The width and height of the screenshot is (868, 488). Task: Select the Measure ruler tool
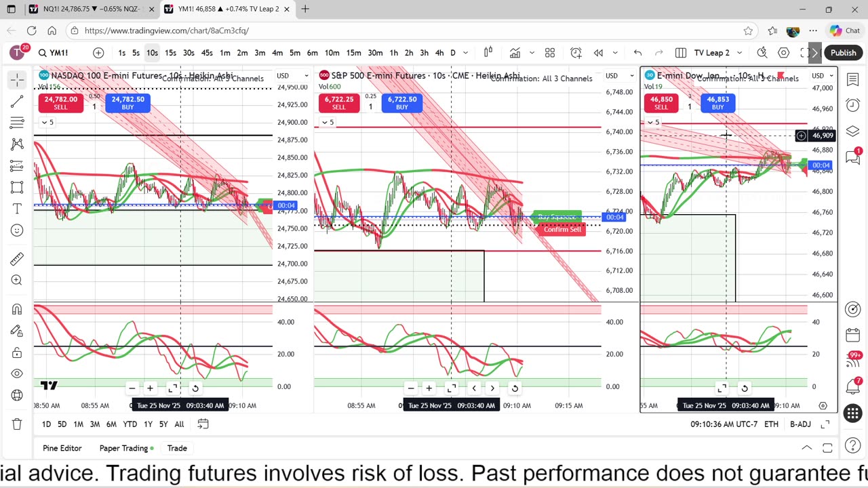tap(17, 259)
